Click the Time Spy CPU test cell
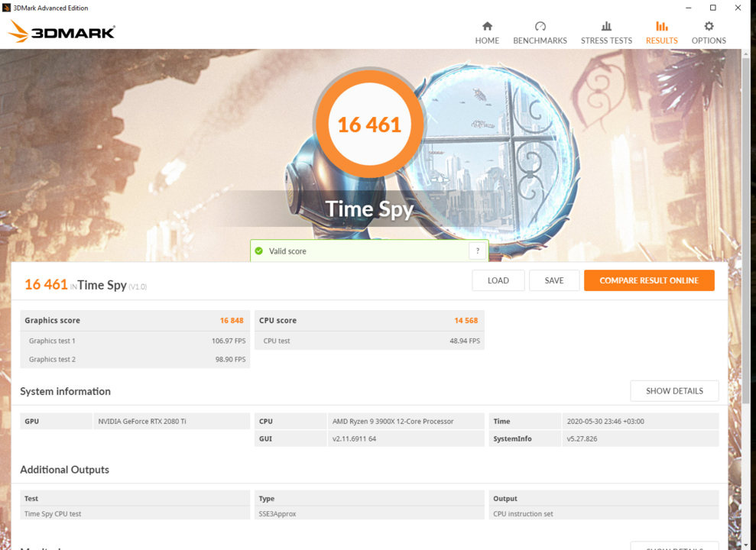 [135, 513]
